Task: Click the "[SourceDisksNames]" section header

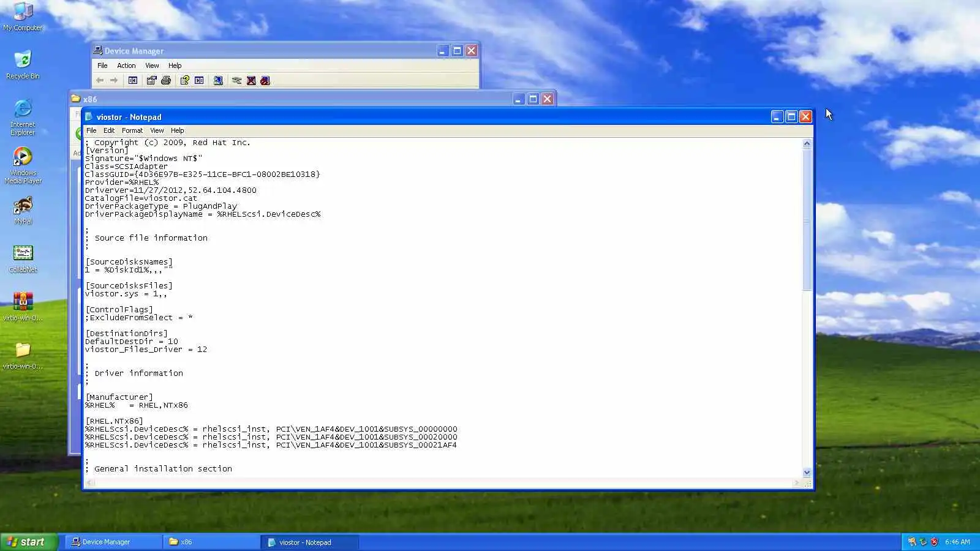Action: 129,262
